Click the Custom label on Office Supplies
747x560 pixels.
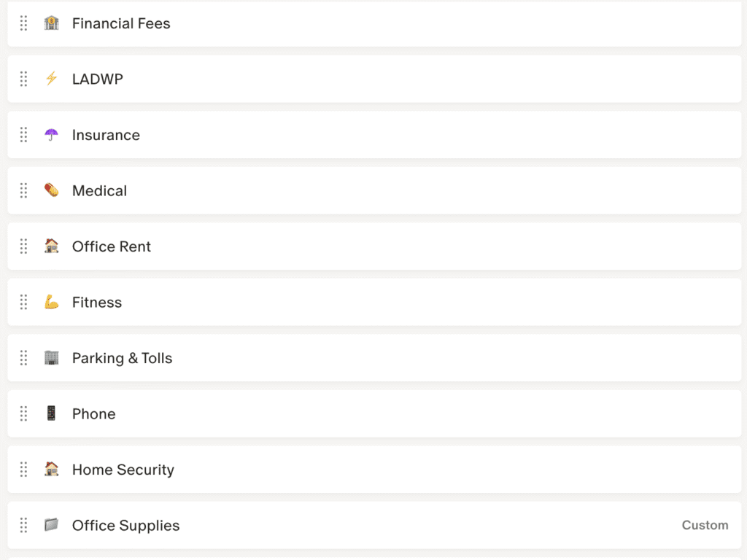point(705,525)
